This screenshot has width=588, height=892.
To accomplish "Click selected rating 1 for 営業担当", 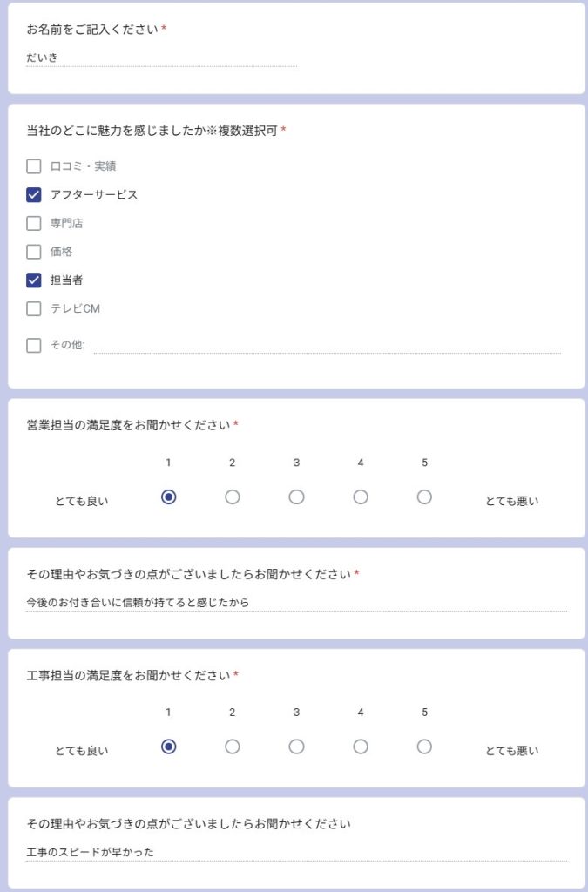I will (x=168, y=497).
